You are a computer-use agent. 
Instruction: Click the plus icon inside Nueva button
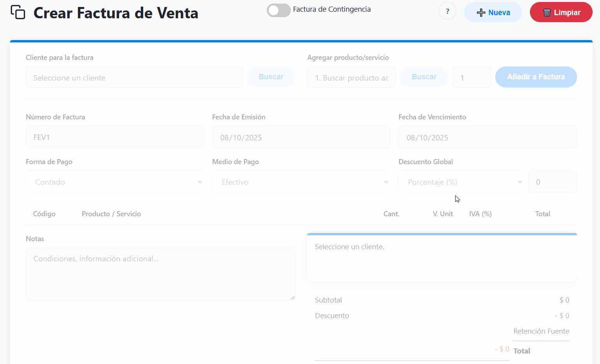(480, 12)
